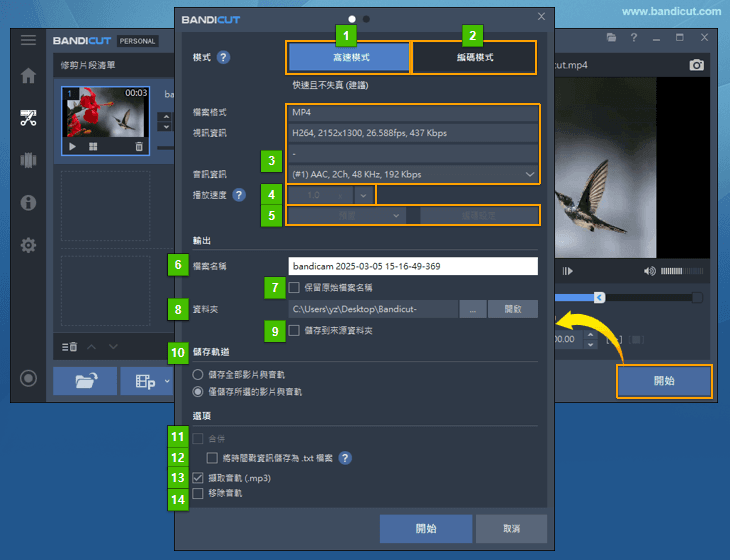Click segment order down arrow beside thumbnail

[x=166, y=127]
